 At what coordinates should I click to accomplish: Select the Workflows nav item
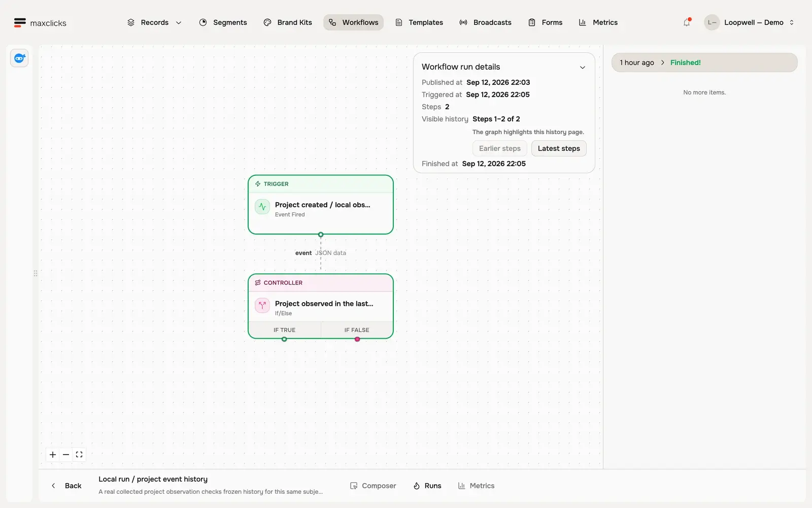tap(353, 22)
